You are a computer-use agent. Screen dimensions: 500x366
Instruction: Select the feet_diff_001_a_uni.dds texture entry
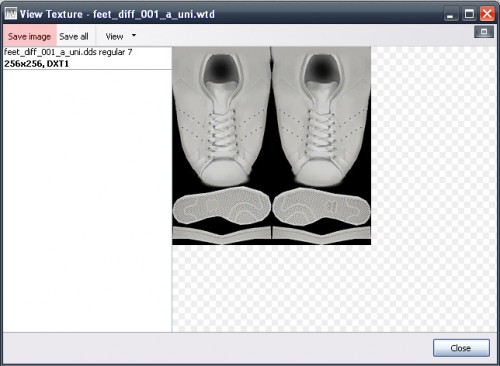coord(87,58)
